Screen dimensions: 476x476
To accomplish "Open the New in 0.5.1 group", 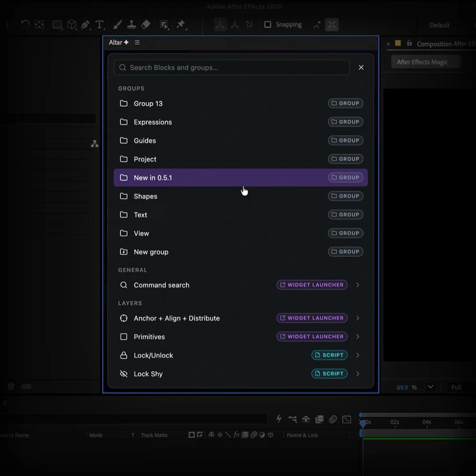I will (x=241, y=178).
